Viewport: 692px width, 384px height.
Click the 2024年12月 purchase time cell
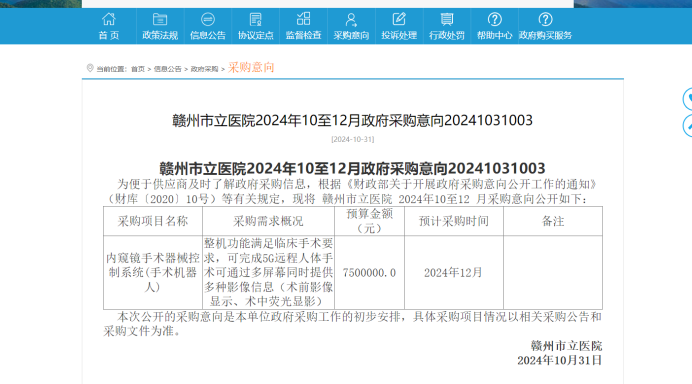click(x=454, y=273)
